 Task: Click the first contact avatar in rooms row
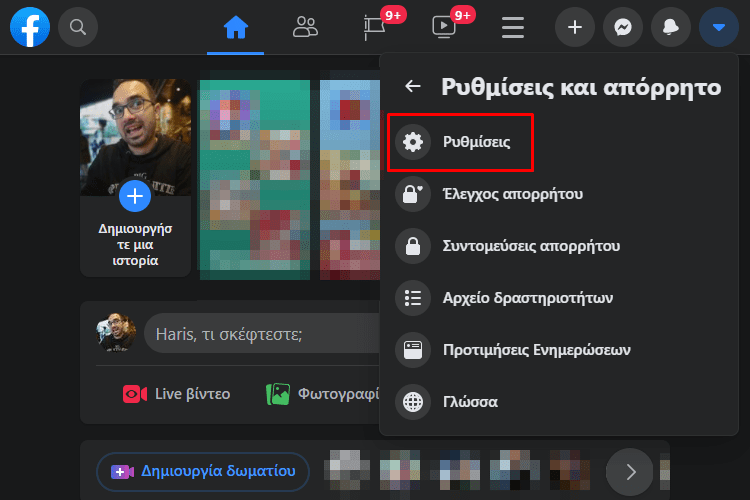click(x=346, y=470)
